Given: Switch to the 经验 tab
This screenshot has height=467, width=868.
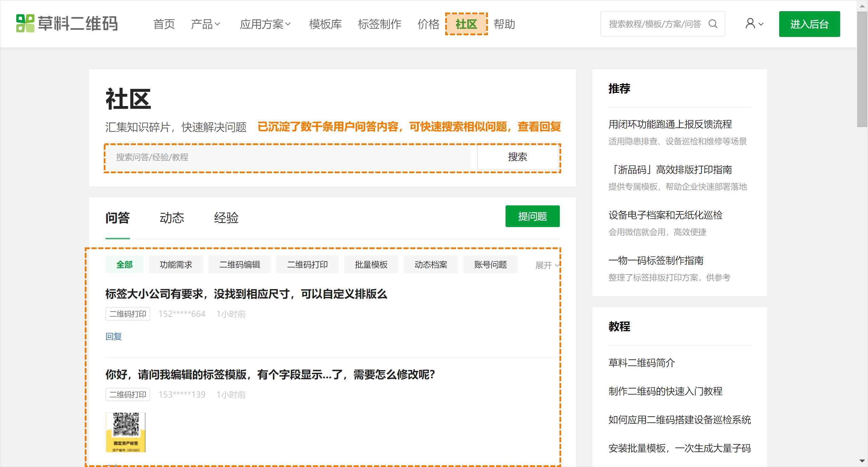Looking at the screenshot, I should coord(226,218).
